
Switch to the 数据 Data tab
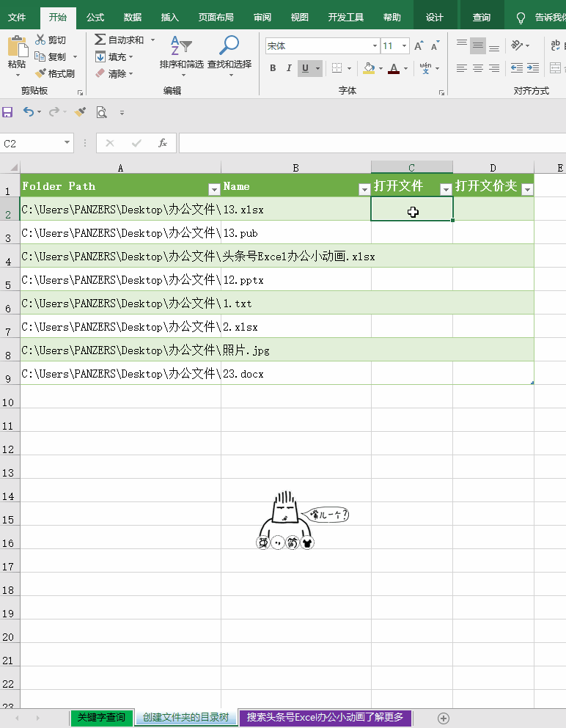tap(132, 17)
